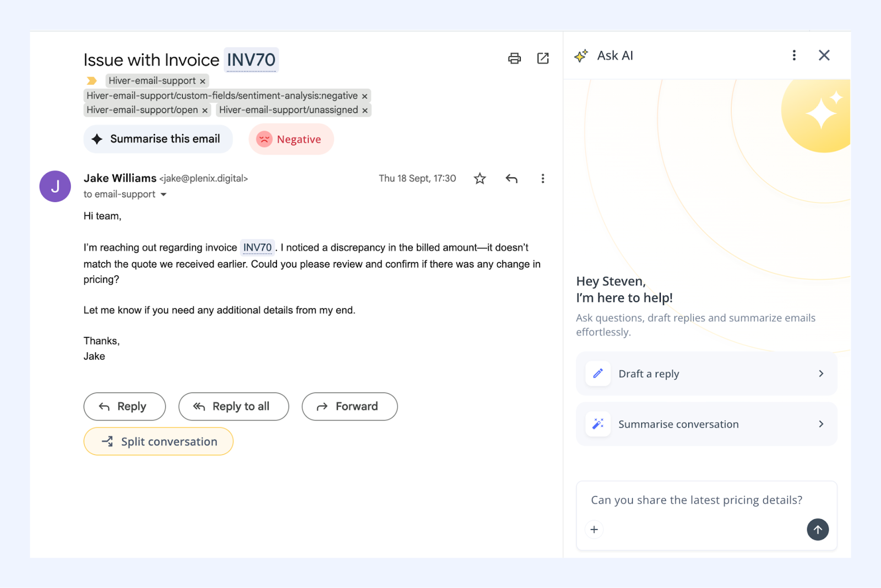Click Split conversation button
This screenshot has height=588, width=881.
tap(159, 442)
